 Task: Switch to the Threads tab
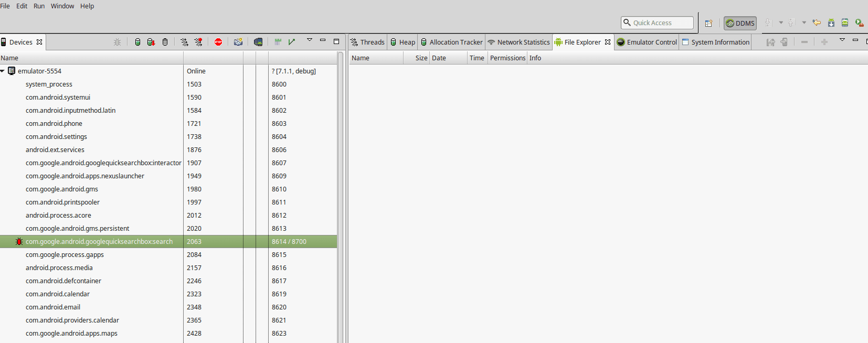point(367,42)
